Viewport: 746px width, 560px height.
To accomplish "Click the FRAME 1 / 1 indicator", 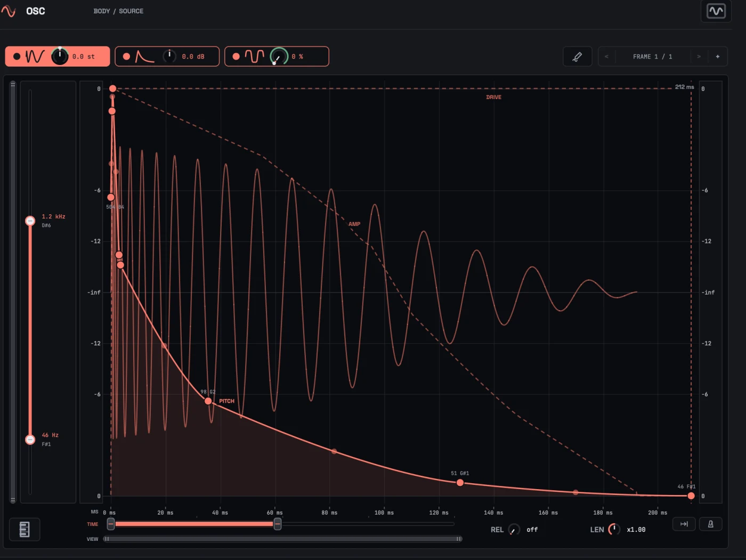I will (653, 56).
